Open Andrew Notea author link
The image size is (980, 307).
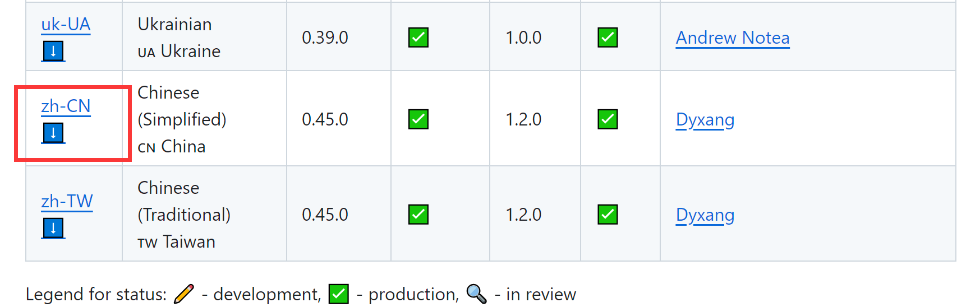tap(733, 38)
